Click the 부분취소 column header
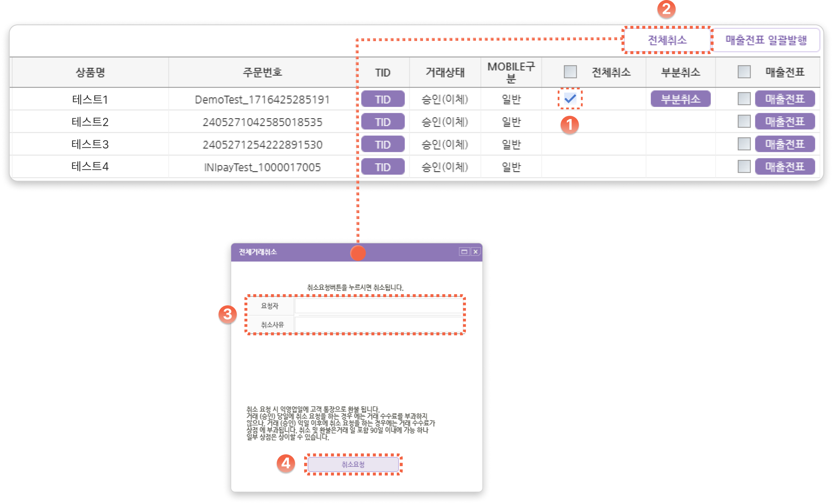 tap(681, 72)
